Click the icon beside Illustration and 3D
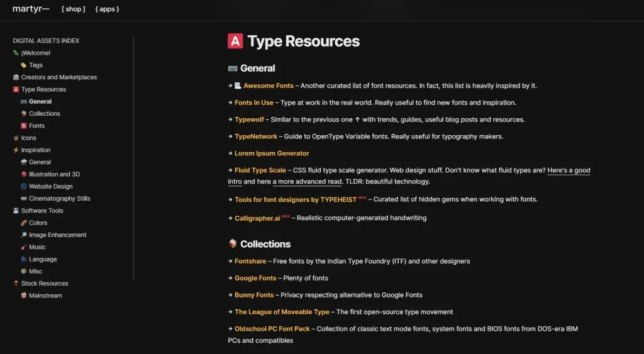Image resolution: width=644 pixels, height=354 pixels. coord(24,174)
